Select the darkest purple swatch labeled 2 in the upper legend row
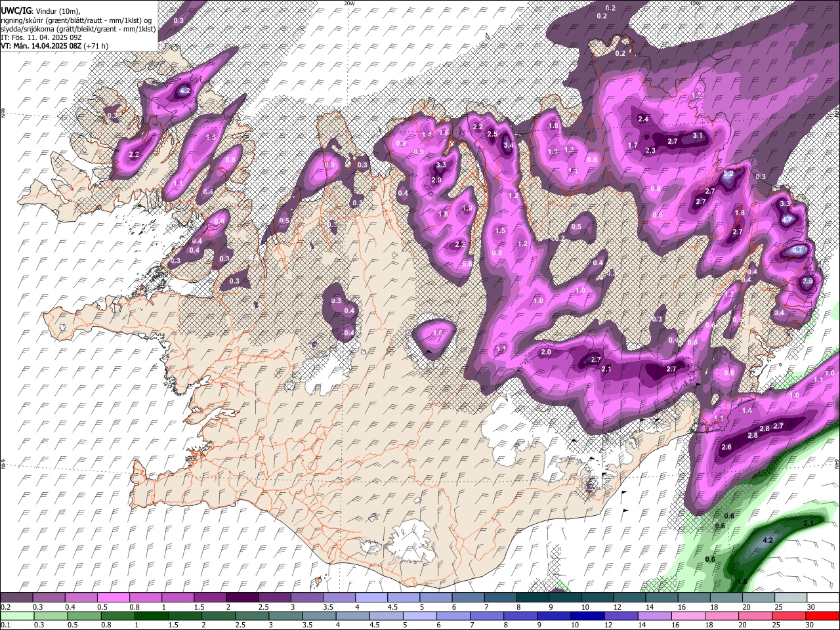The width and height of the screenshot is (840, 630). 242,597
